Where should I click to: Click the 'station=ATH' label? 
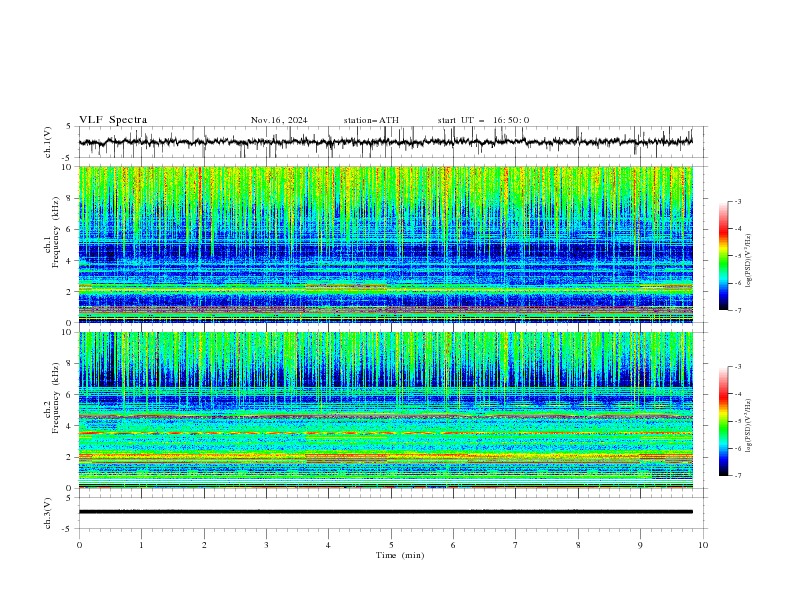(x=371, y=120)
